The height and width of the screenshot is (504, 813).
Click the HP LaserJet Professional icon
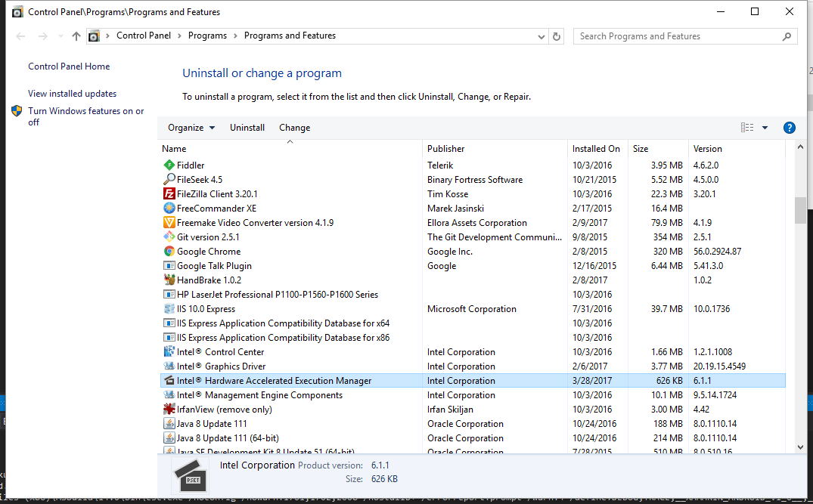[169, 294]
